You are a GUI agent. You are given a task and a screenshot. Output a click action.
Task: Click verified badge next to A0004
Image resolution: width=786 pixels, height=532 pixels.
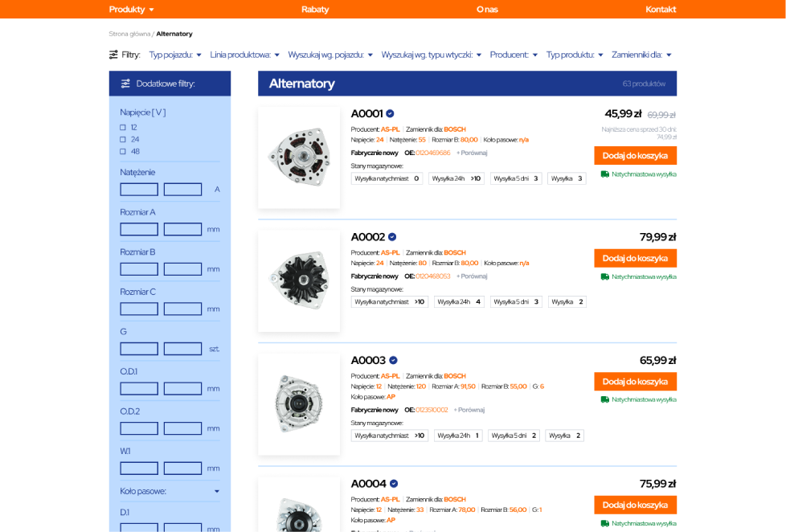[x=394, y=484]
